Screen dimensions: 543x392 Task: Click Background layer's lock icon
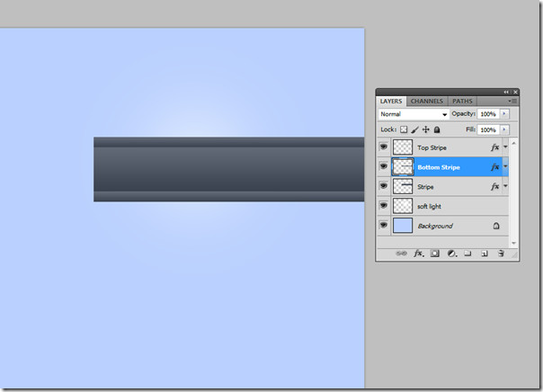(x=496, y=226)
